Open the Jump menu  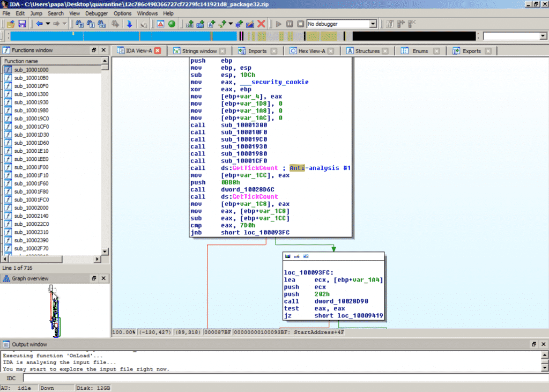tap(36, 13)
